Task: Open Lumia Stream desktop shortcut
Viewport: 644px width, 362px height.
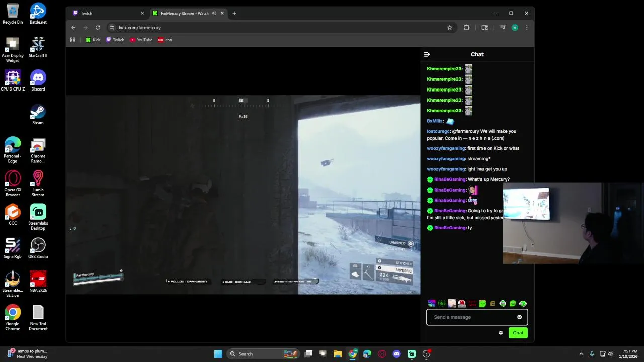Action: coord(38,184)
